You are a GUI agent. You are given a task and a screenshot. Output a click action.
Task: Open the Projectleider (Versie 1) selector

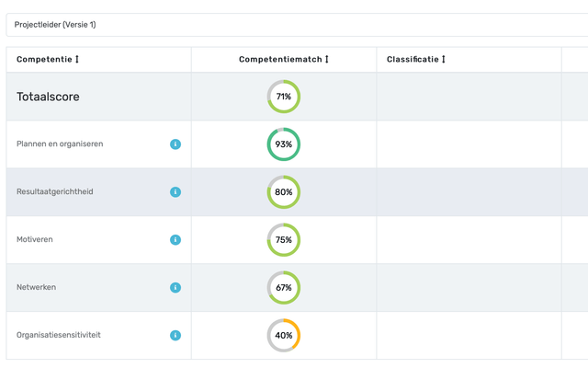click(294, 25)
